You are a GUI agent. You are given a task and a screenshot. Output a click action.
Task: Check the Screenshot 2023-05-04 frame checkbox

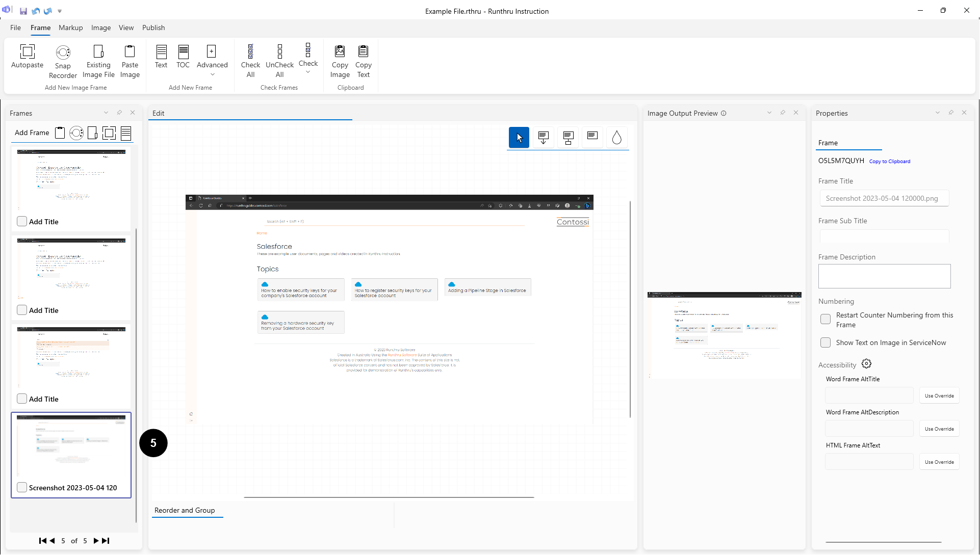(22, 487)
